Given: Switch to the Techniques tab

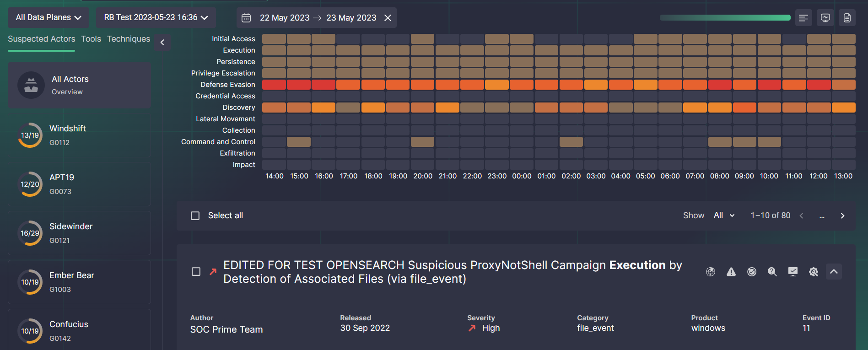Looking at the screenshot, I should tap(129, 39).
